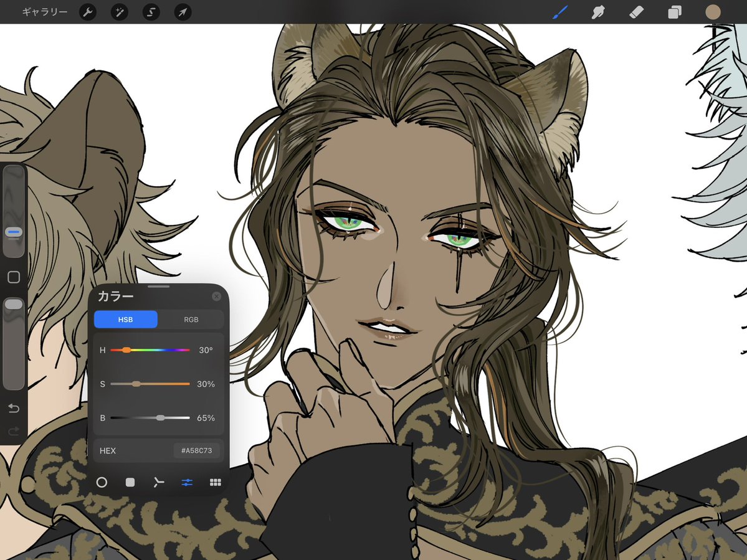Tap the sidebar Modify square button
Screen dimensions: 747x560
click(14, 277)
